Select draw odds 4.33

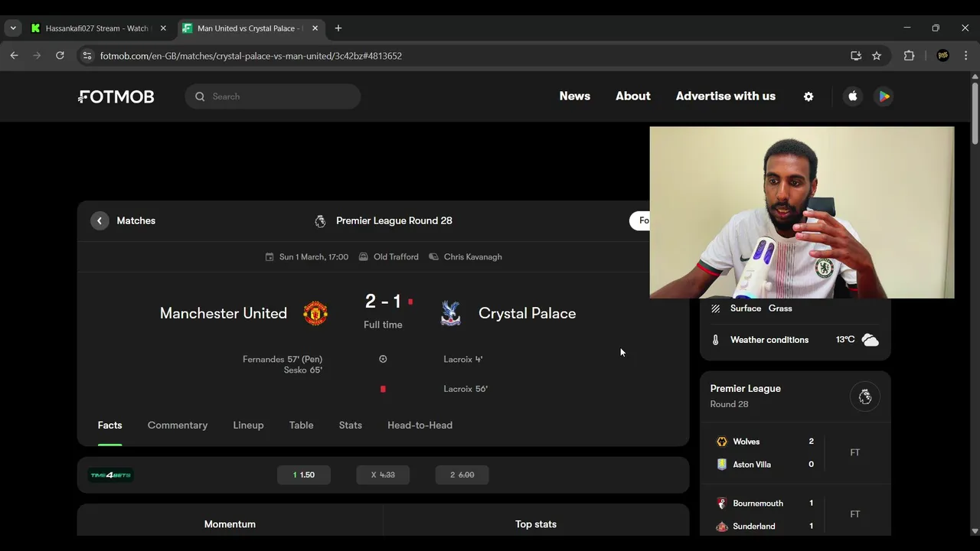pyautogui.click(x=383, y=474)
